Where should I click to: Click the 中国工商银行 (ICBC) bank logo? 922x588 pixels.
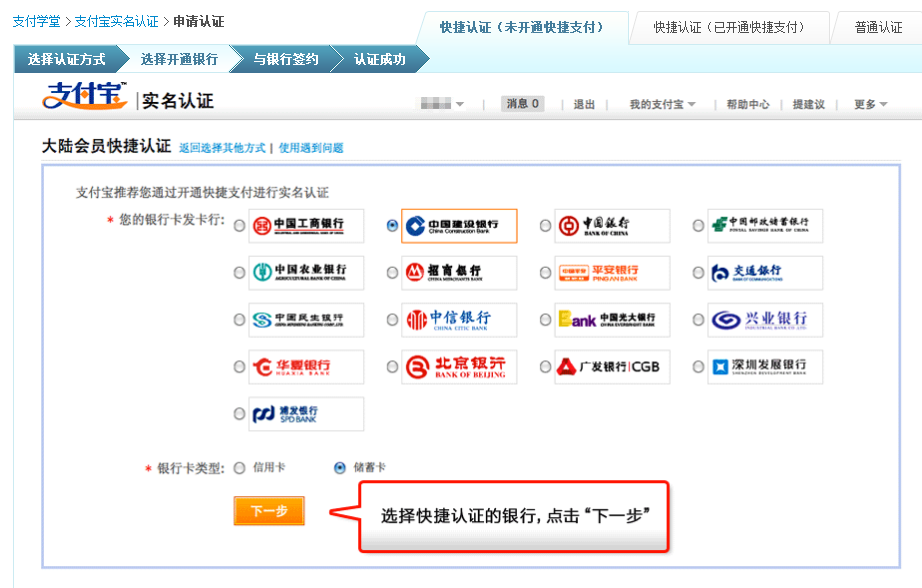pos(306,226)
